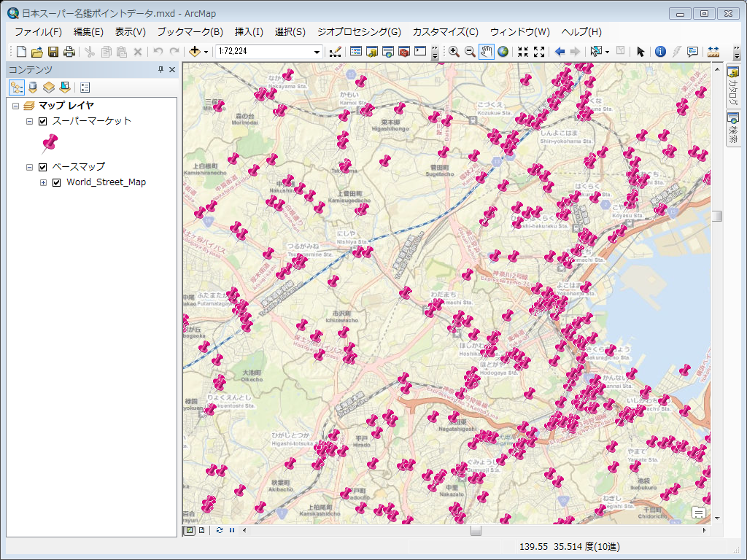
Task: Open the カタログ side tab
Action: tap(733, 87)
